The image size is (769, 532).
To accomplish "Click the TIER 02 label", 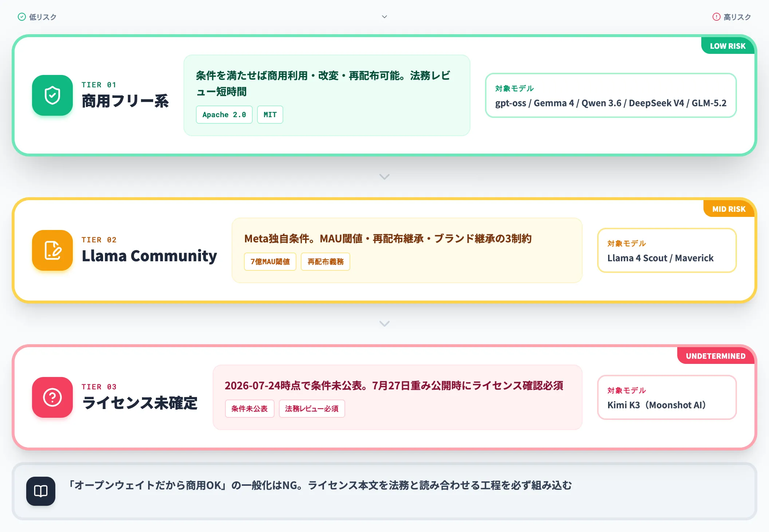I will pos(99,240).
